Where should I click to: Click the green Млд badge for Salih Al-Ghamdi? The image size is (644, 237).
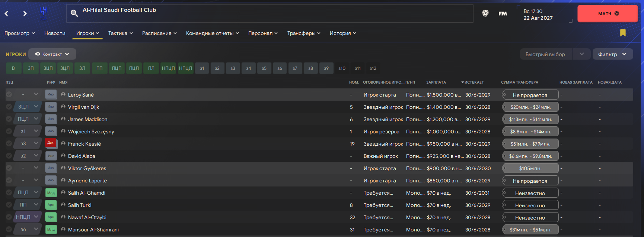pos(51,193)
